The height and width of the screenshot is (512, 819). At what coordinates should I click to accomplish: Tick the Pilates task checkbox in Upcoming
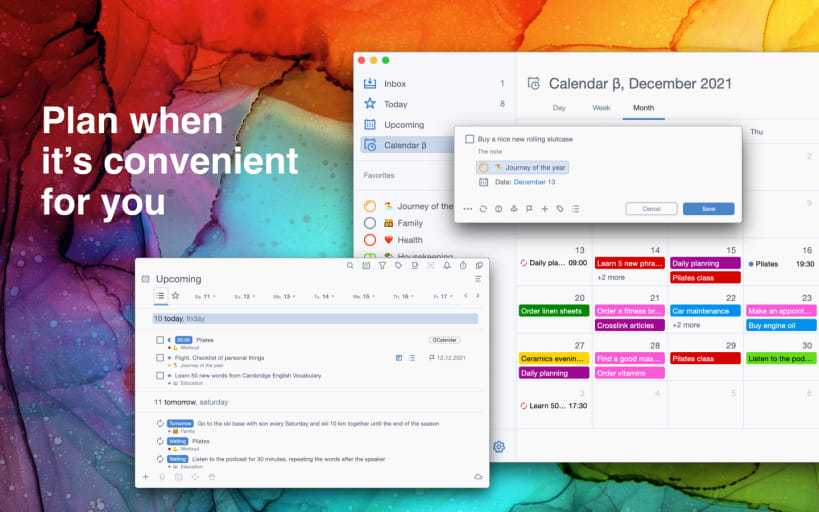coord(160,340)
